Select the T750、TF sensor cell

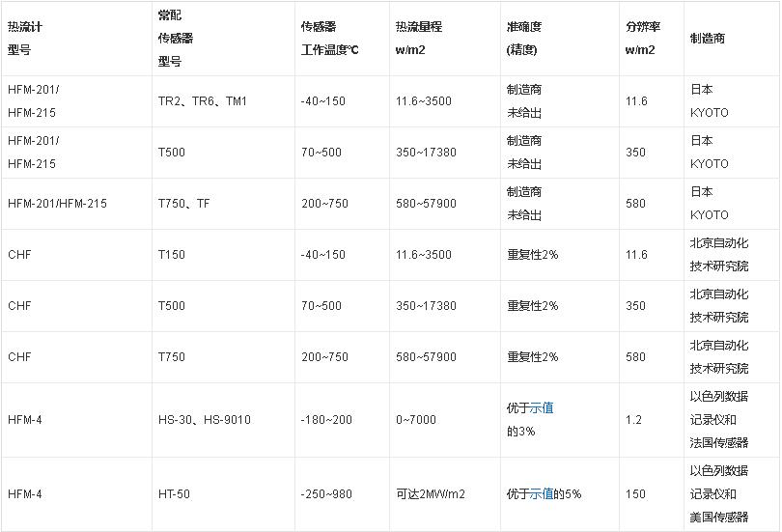coord(184,204)
